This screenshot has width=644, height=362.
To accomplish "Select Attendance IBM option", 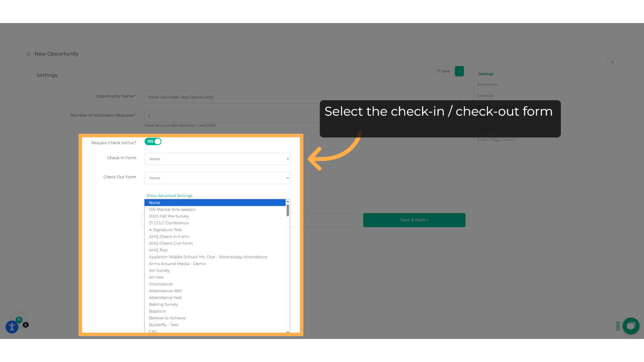I will click(215, 291).
